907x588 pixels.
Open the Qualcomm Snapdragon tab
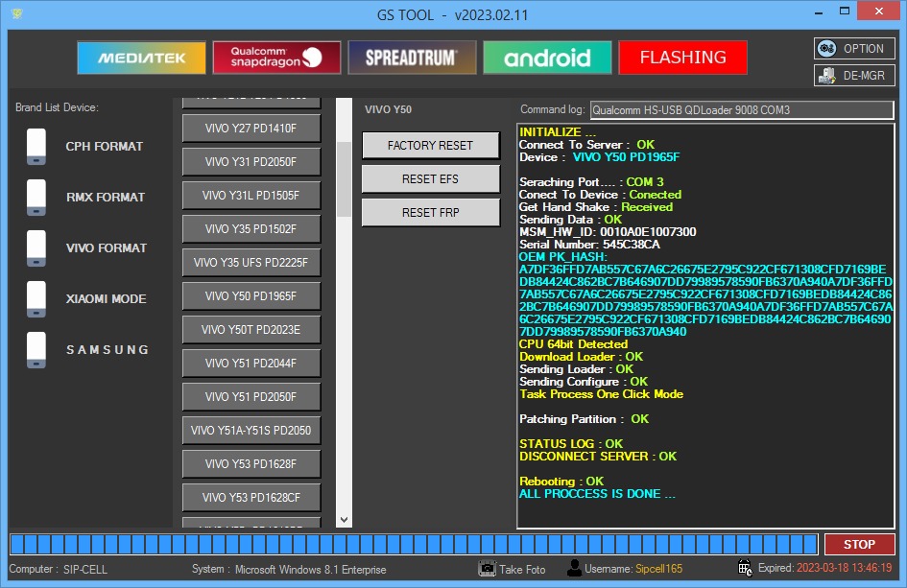pos(276,58)
